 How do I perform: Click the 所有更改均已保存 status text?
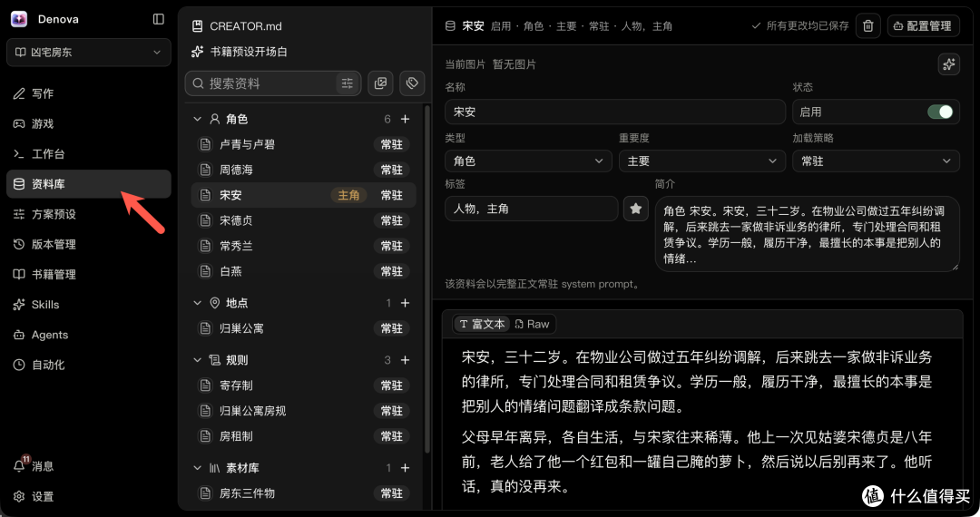[800, 26]
